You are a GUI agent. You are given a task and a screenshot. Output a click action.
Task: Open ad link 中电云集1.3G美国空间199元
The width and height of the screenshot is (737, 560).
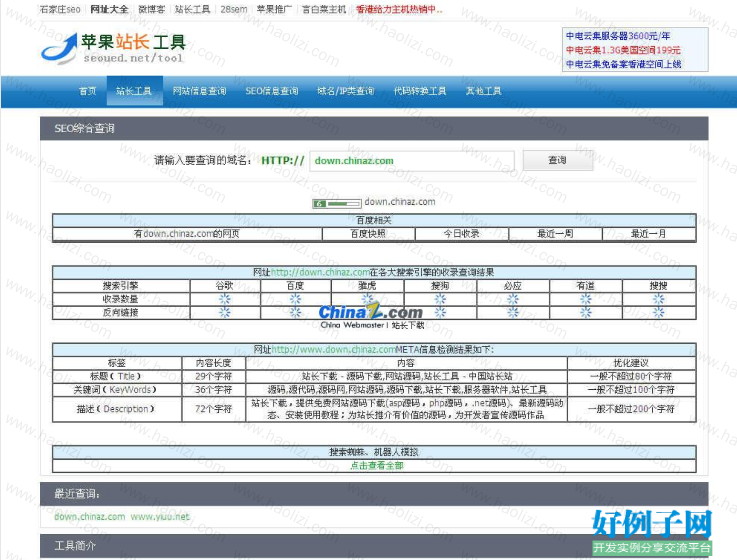pos(623,50)
